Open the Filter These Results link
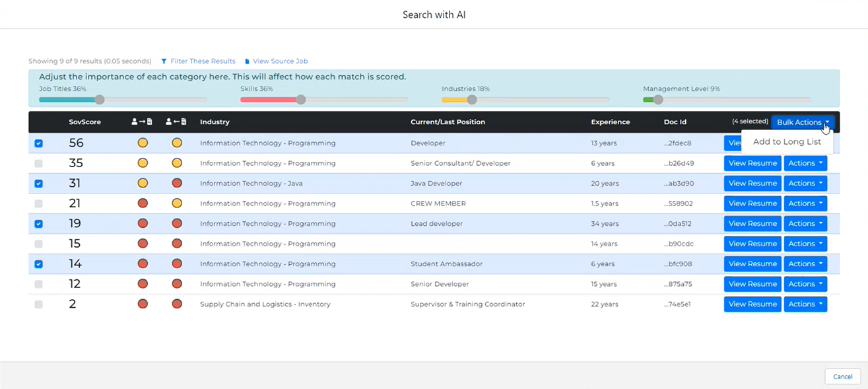The image size is (868, 389). (x=203, y=61)
